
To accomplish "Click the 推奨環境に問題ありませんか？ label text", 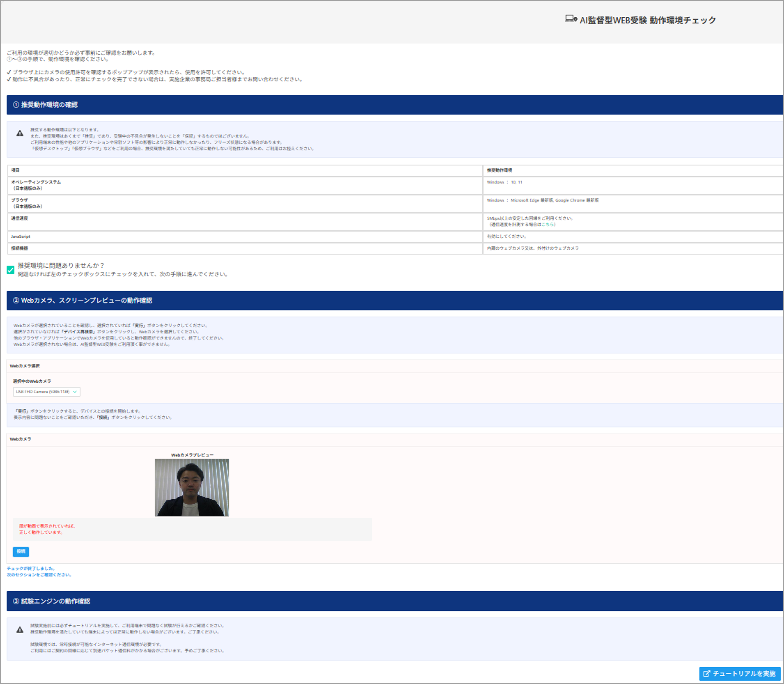I will (61, 265).
